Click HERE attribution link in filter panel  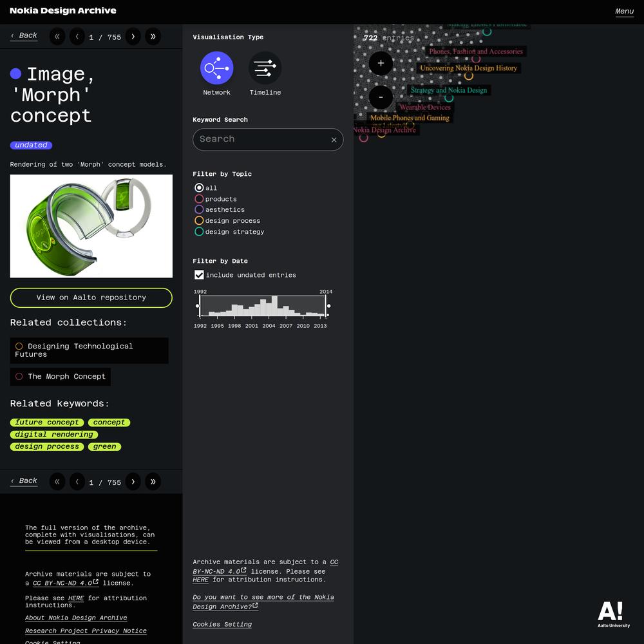[x=200, y=580]
